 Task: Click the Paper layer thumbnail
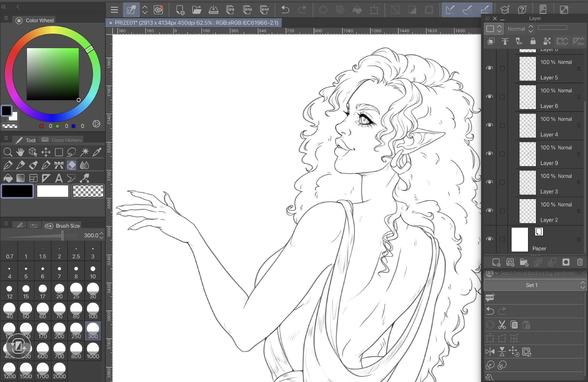[519, 239]
